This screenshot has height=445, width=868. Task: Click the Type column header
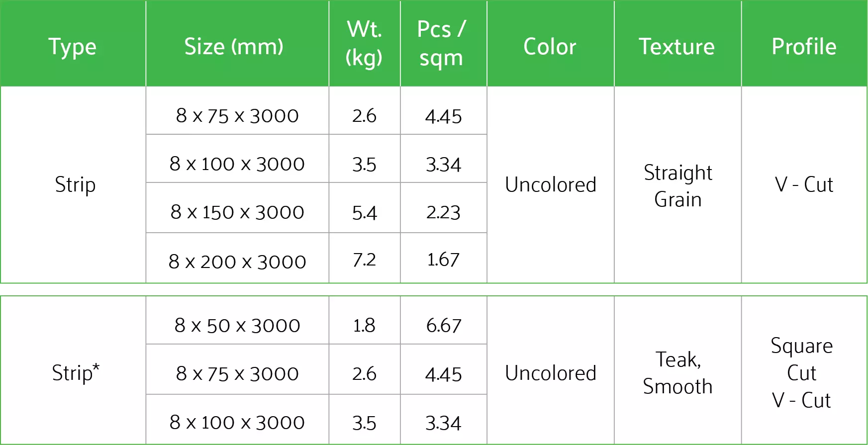coord(73,47)
